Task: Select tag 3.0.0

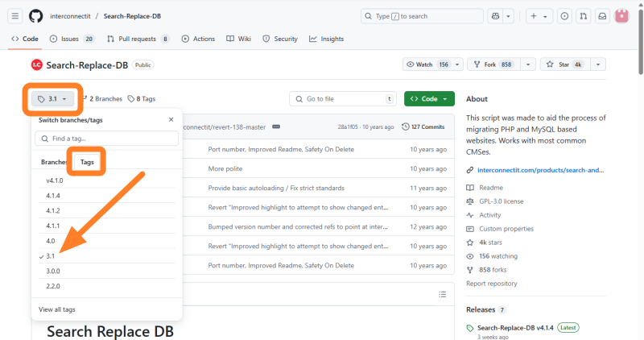Action: (x=107, y=271)
